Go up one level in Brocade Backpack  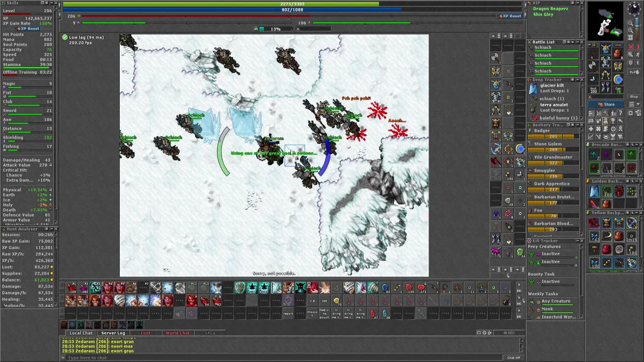632,144
